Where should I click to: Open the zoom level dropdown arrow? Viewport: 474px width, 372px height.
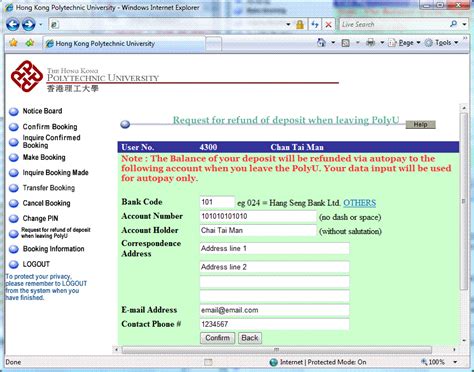pos(455,362)
